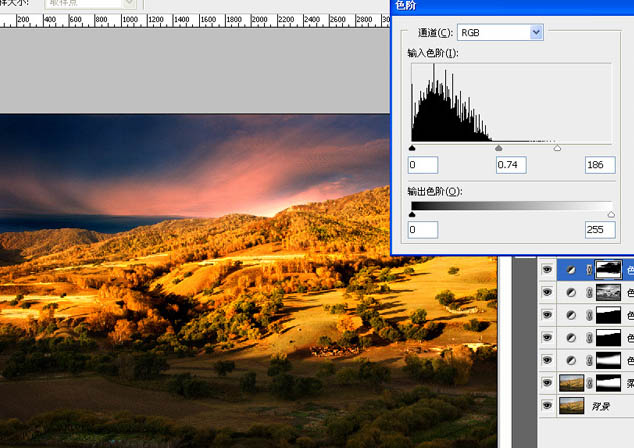Click link icon on the duplicated photo layer

[x=590, y=383]
